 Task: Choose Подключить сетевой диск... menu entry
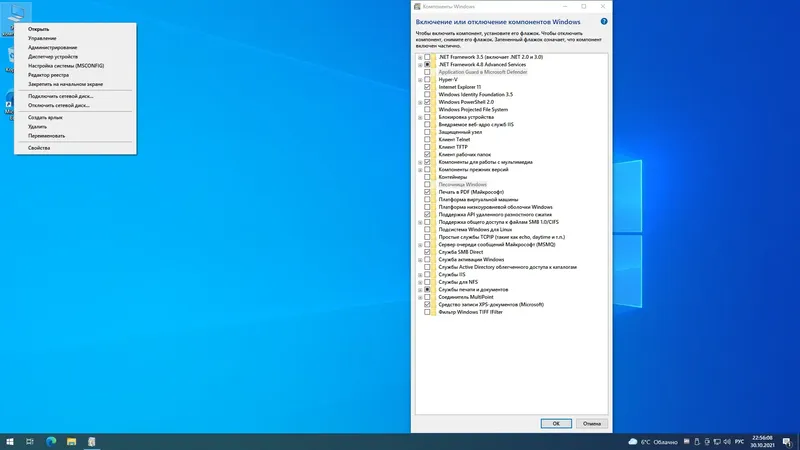[75, 96]
